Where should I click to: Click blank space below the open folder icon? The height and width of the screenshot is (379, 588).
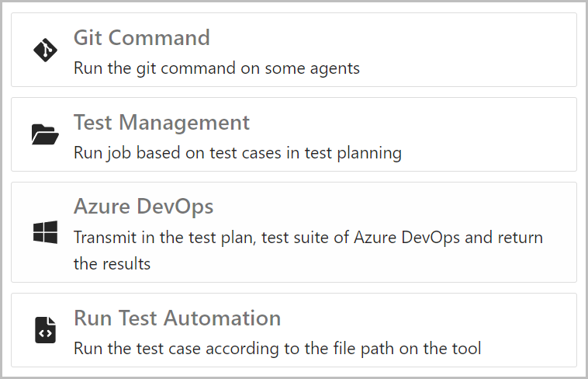(45, 158)
